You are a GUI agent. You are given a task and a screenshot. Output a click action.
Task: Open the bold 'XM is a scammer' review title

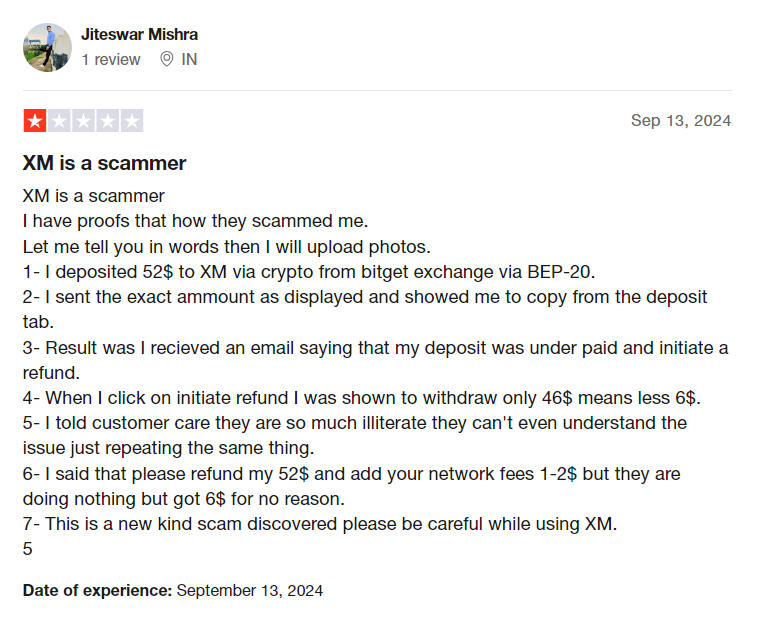click(x=104, y=163)
